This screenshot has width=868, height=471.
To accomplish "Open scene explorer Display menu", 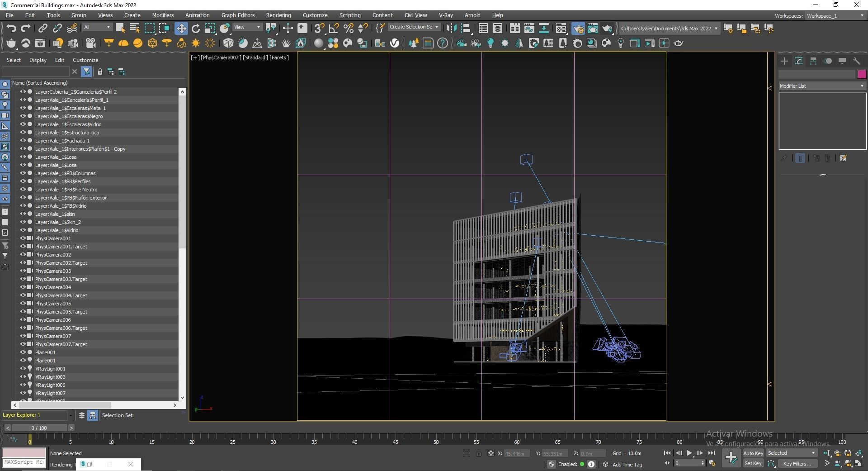I will point(38,60).
